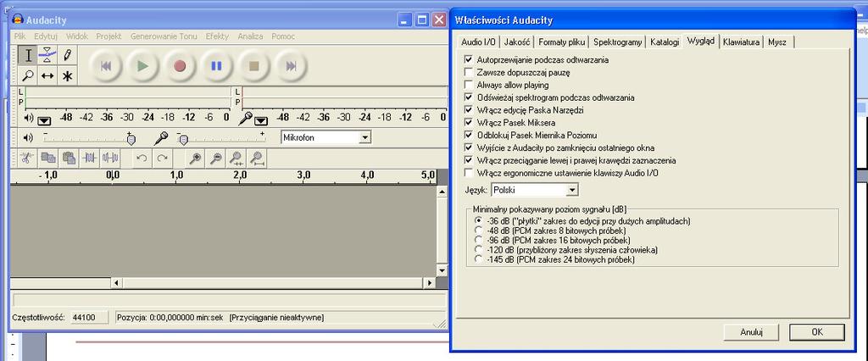Open the Generowanie Tonu menu
Image resolution: width=868 pixels, height=361 pixels.
164,36
